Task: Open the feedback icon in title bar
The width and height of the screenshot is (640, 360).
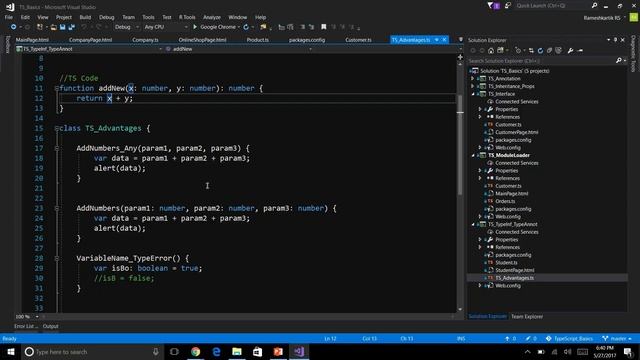Action: click(508, 6)
